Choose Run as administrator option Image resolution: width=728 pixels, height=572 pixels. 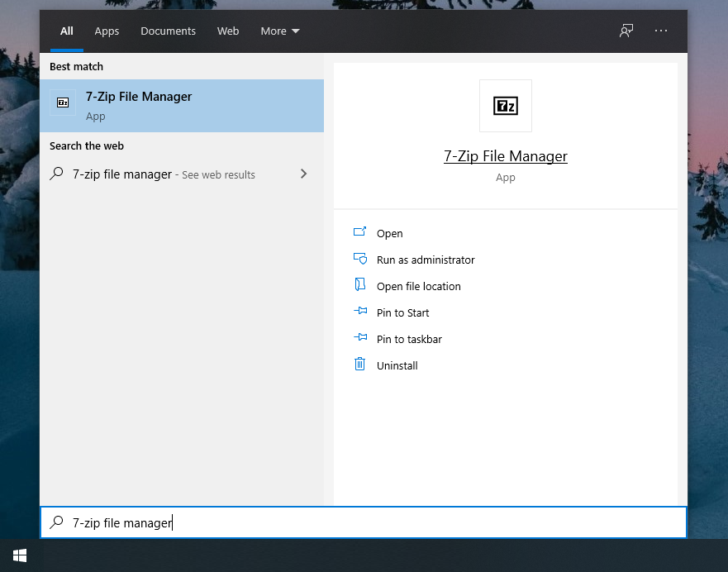pyautogui.click(x=426, y=260)
